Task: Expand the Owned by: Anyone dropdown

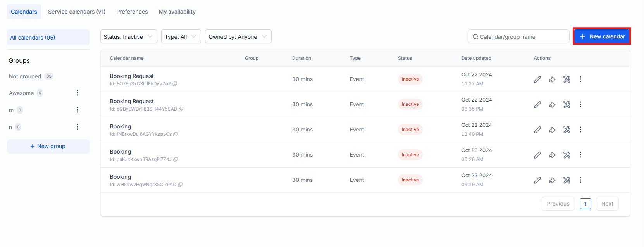Action: click(x=238, y=37)
